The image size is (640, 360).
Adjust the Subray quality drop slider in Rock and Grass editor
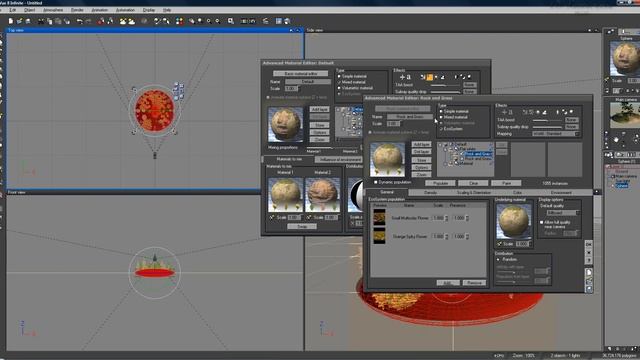pos(547,127)
